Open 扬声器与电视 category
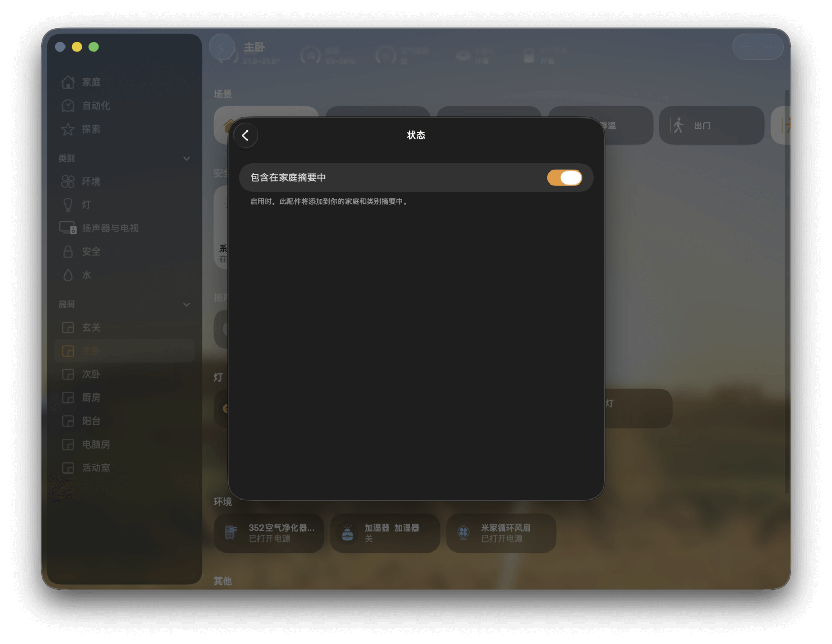 pyautogui.click(x=99, y=228)
